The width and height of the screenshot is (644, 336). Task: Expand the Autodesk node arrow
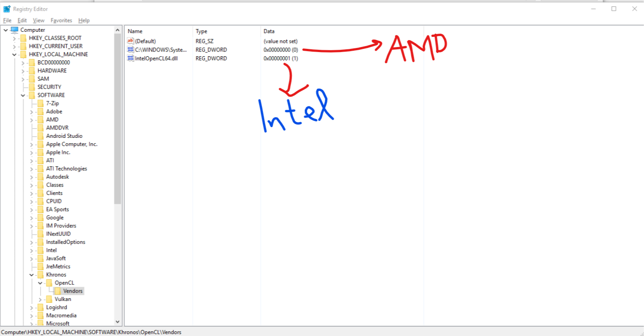(32, 177)
